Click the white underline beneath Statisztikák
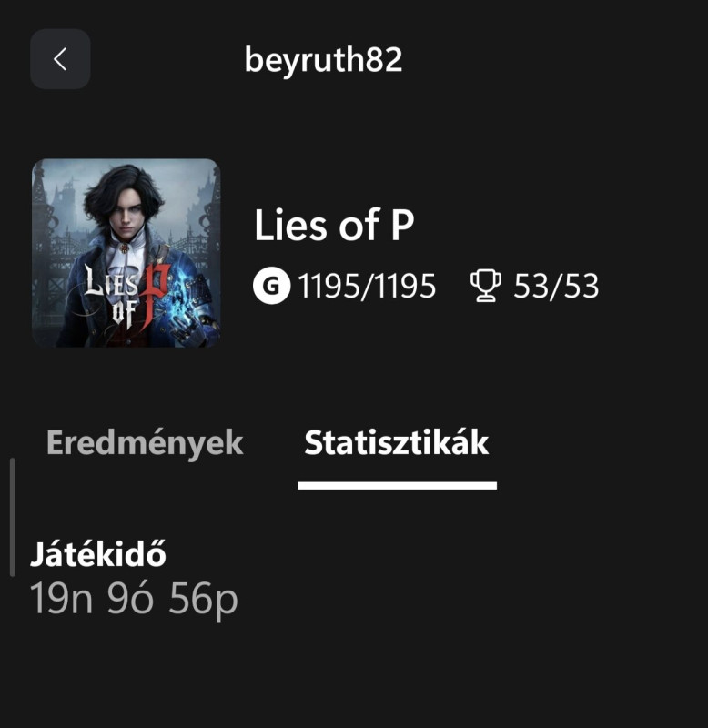Image resolution: width=708 pixels, height=728 pixels. [397, 485]
